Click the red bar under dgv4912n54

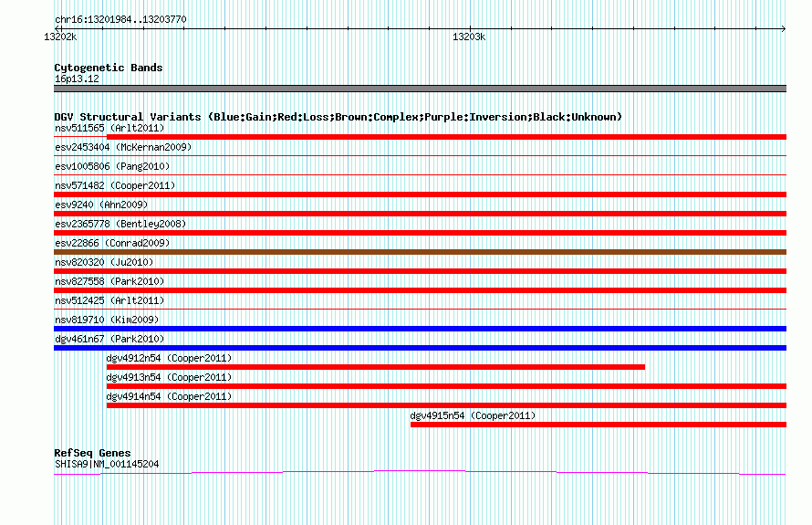click(x=376, y=367)
